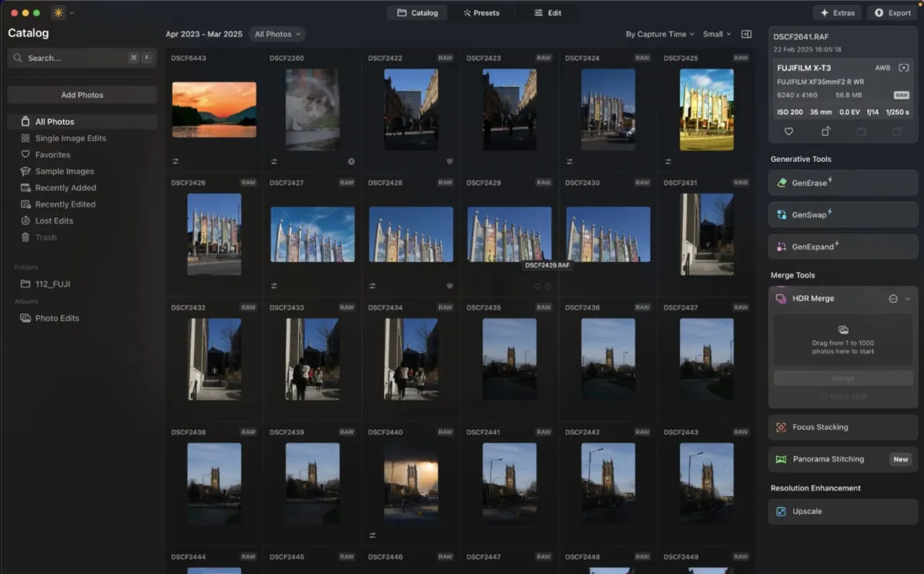Click the Add Photos button
The image size is (924, 574).
tap(82, 94)
